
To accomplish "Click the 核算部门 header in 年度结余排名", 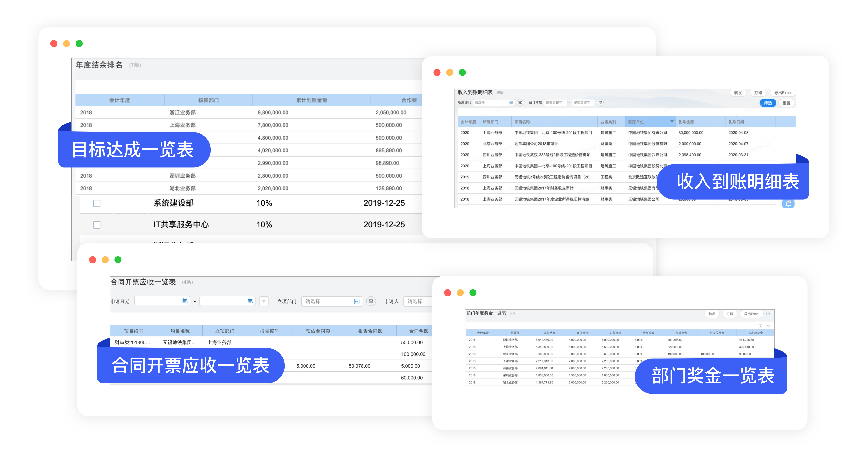I will coord(208,100).
